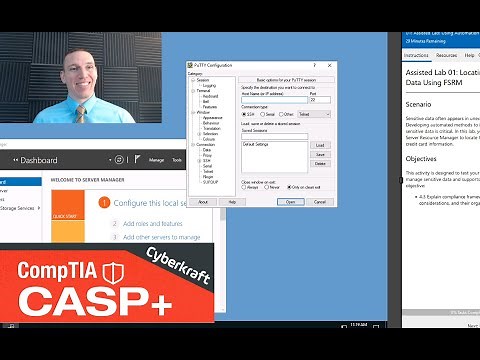The image size is (480, 360).
Task: Click the Server Manager vertical scrollbar
Action: [x=222, y=260]
